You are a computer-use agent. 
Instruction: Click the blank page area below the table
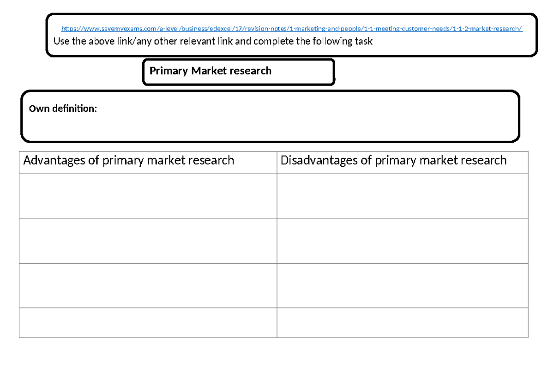pyautogui.click(x=277, y=365)
